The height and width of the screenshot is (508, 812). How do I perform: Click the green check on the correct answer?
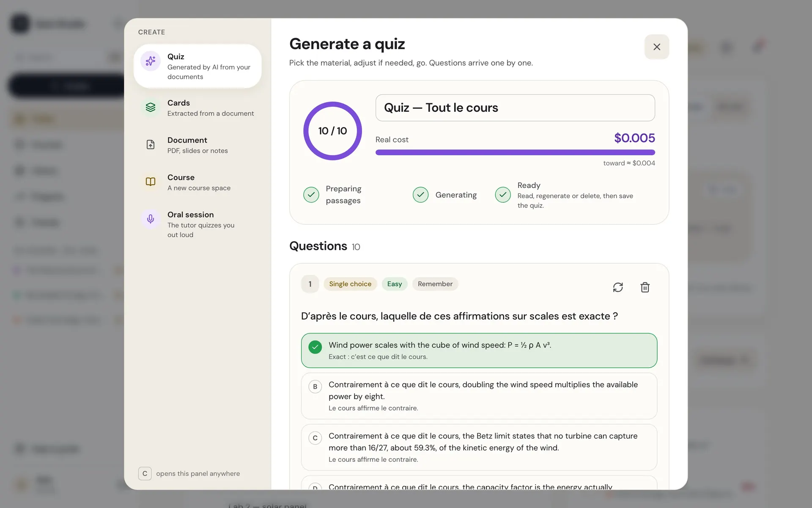(315, 347)
